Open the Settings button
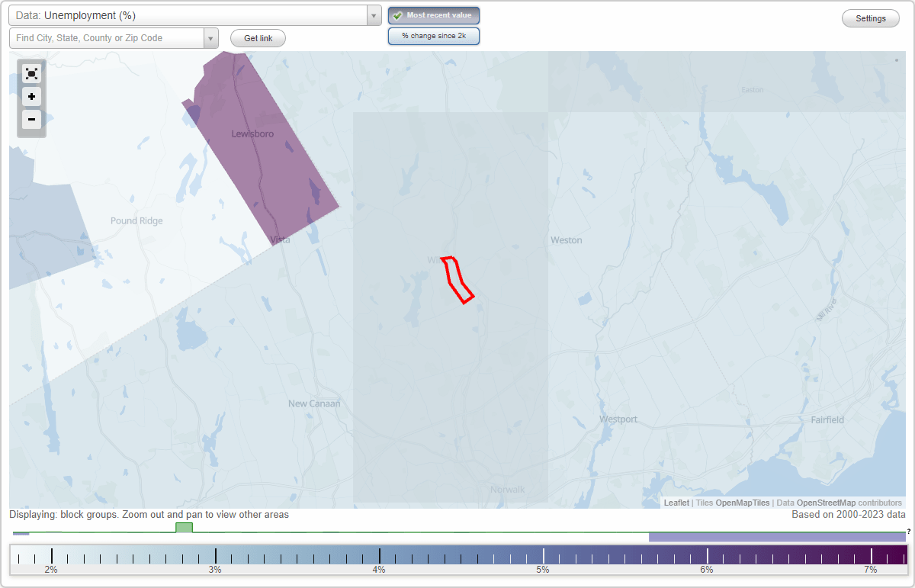The image size is (915, 588). coord(871,19)
